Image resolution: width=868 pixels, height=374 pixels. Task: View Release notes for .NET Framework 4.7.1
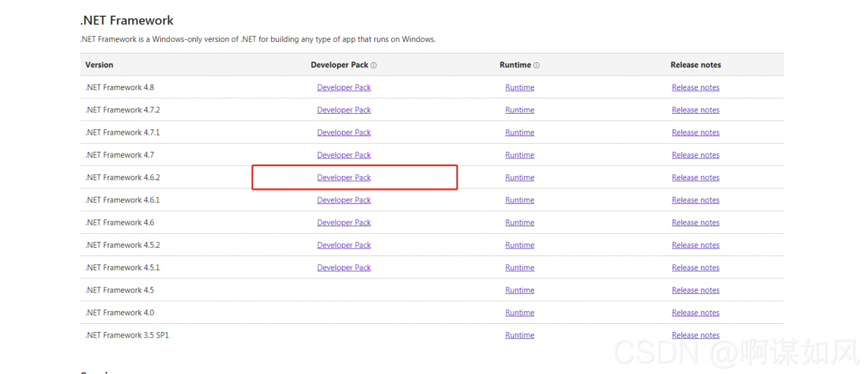pyautogui.click(x=696, y=132)
